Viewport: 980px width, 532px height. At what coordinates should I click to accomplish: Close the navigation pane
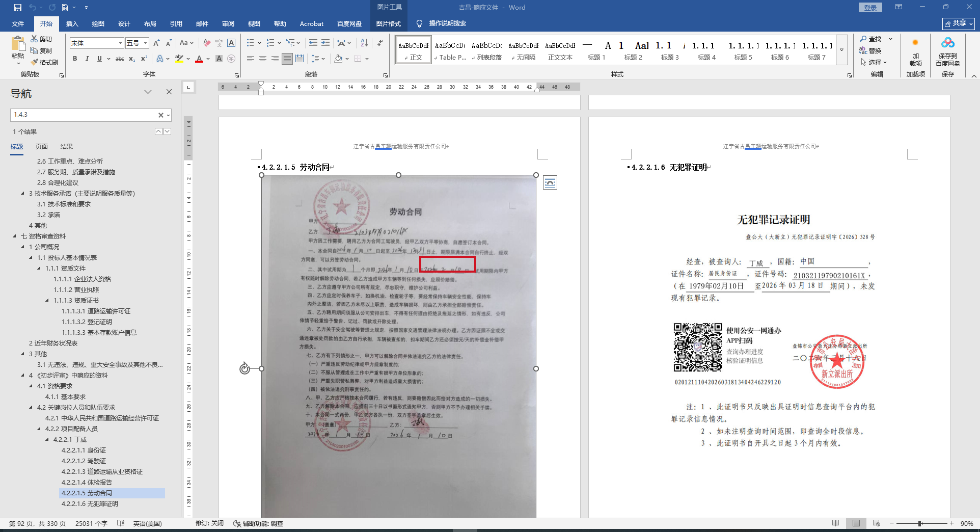coord(169,92)
